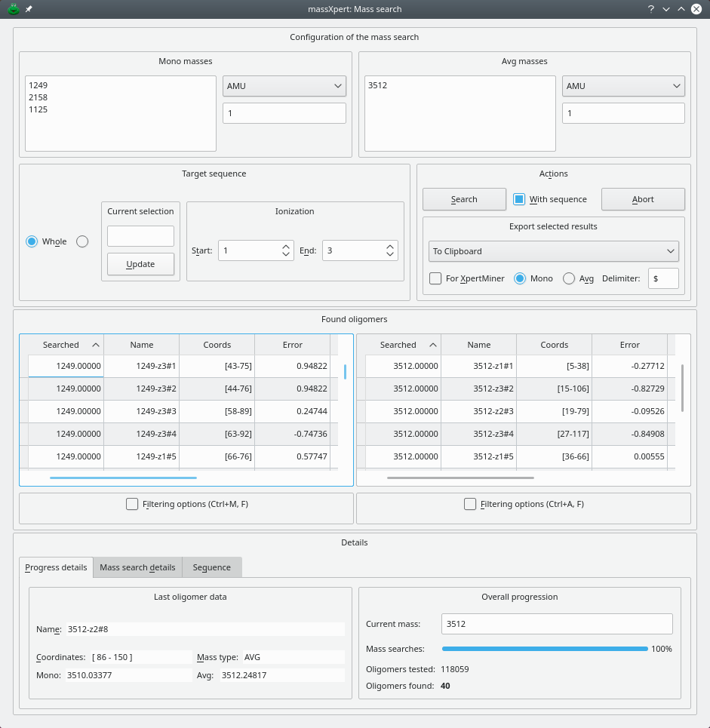This screenshot has height=728, width=710.
Task: Click the mono results horizontal scrollbar
Action: [123, 478]
